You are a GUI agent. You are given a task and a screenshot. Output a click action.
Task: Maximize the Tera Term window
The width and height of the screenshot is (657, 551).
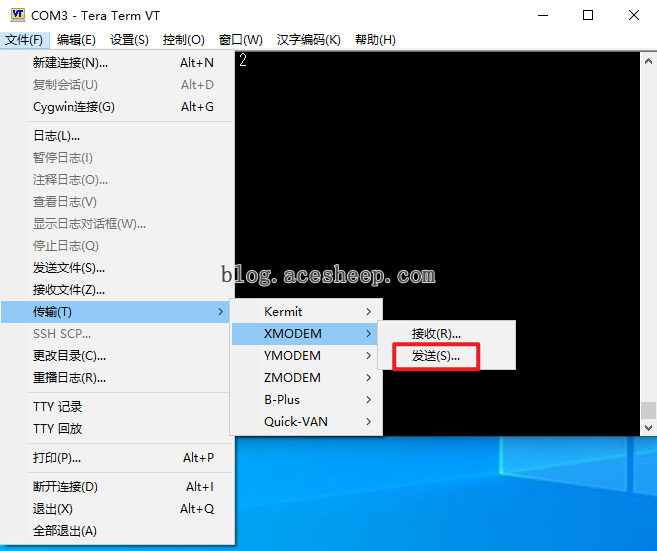[588, 16]
